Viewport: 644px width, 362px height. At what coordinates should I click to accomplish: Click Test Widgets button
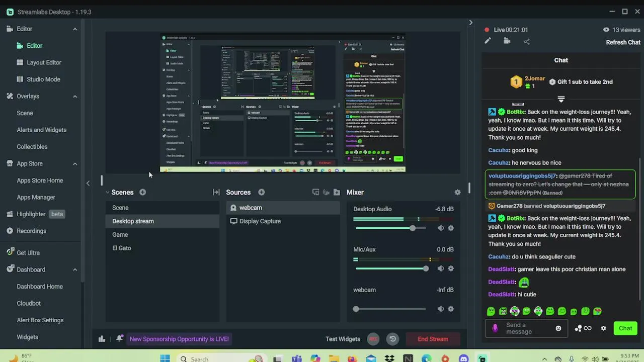click(x=343, y=339)
